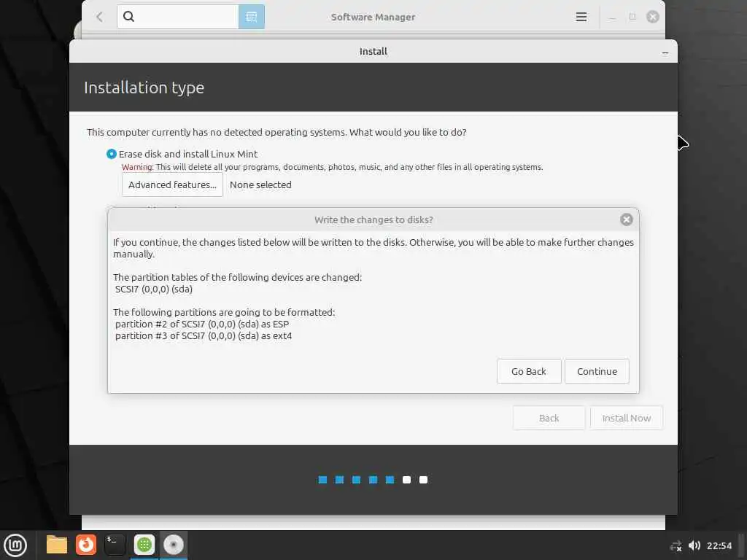Open the network connection tray icon
Image resolution: width=747 pixels, height=560 pixels.
(676, 545)
